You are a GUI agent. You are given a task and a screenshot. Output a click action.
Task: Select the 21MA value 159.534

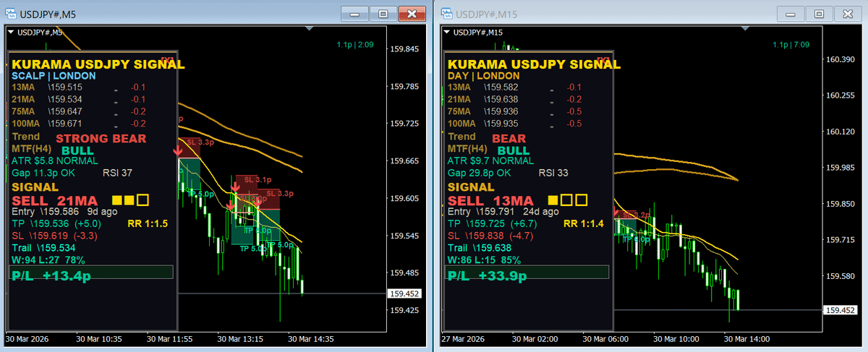coord(64,99)
